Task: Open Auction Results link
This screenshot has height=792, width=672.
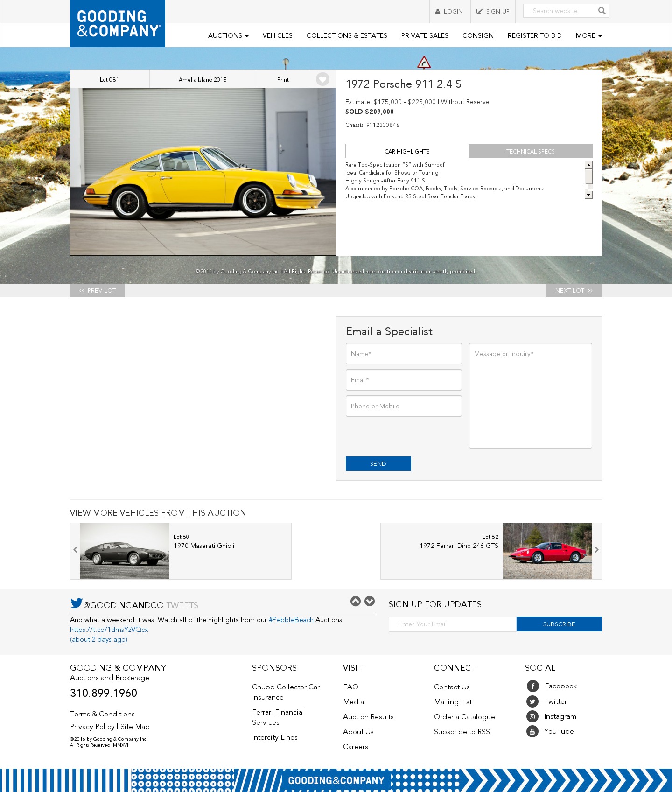Action: coord(368,717)
